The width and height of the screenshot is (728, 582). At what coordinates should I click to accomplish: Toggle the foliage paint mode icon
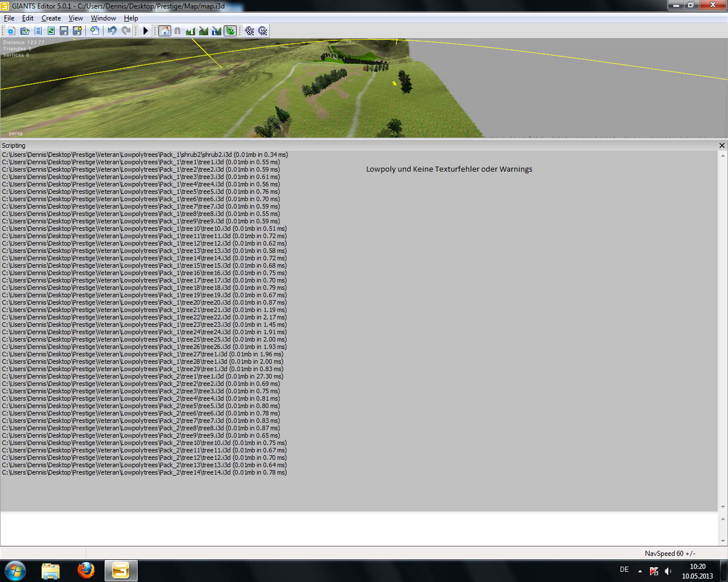click(x=230, y=31)
